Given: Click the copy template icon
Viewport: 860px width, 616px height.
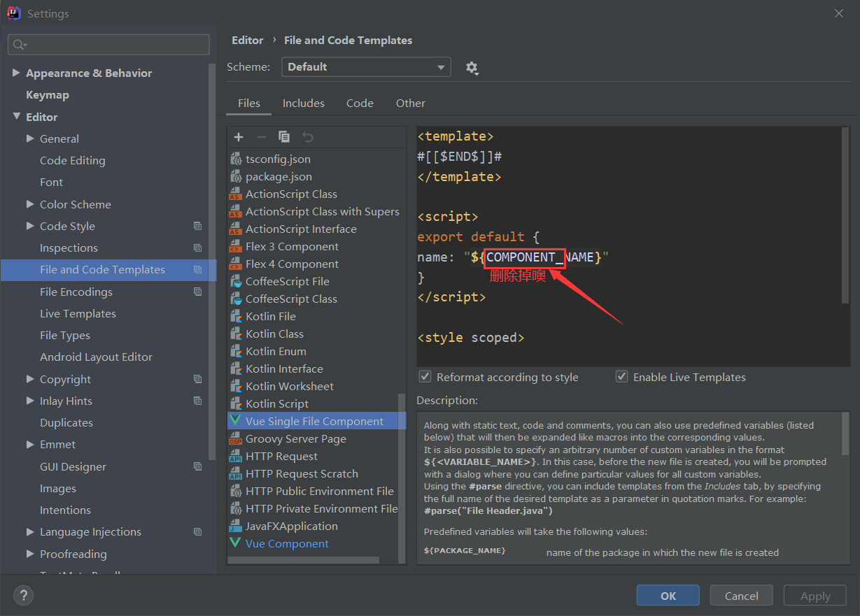Looking at the screenshot, I should click(284, 137).
